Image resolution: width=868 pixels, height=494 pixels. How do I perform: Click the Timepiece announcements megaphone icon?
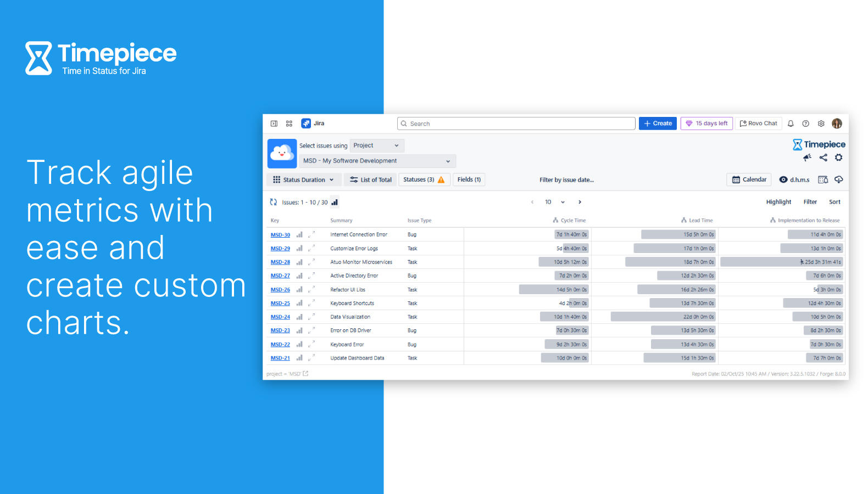click(x=807, y=158)
